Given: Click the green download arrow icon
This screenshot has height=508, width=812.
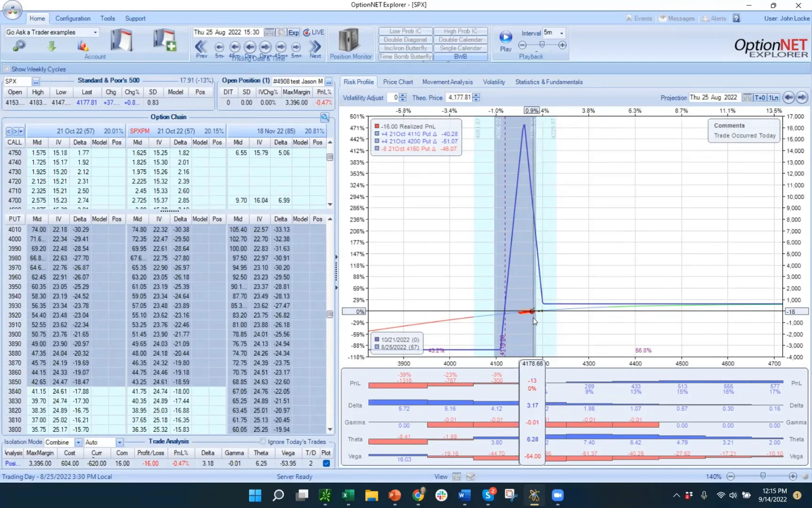Looking at the screenshot, I should pyautogui.click(x=52, y=46).
